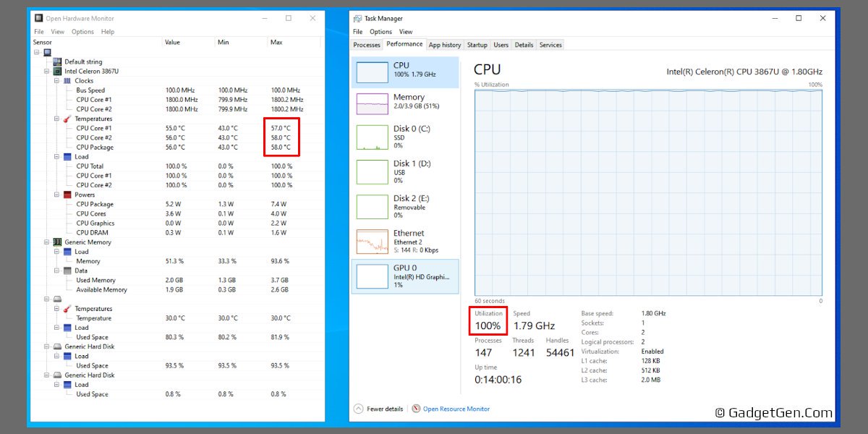Click the computer icon at tree root

click(x=47, y=52)
